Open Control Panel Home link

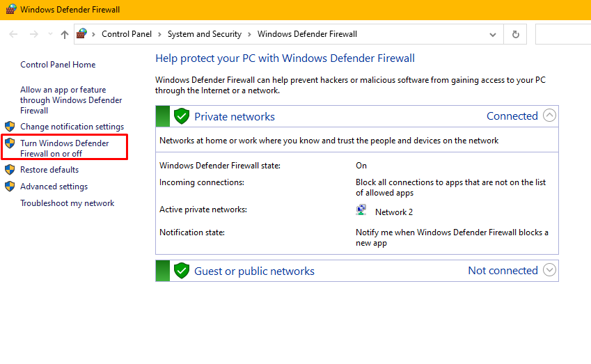58,65
